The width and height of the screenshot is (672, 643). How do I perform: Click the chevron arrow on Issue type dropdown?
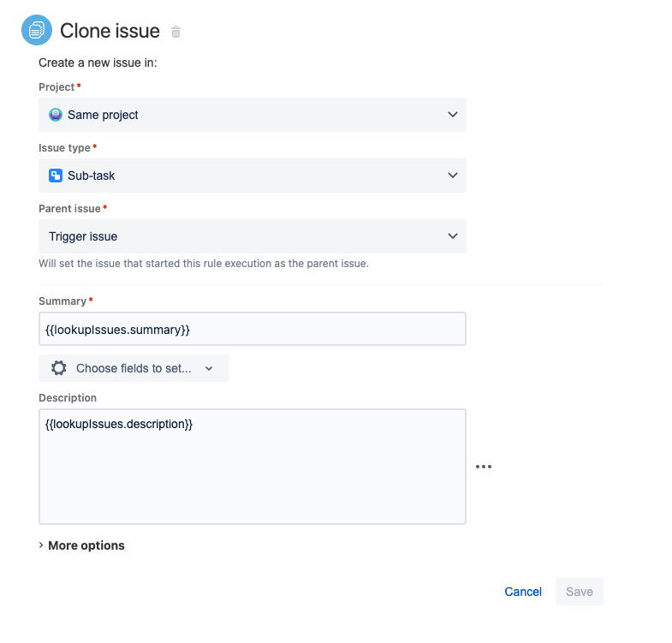(x=453, y=176)
